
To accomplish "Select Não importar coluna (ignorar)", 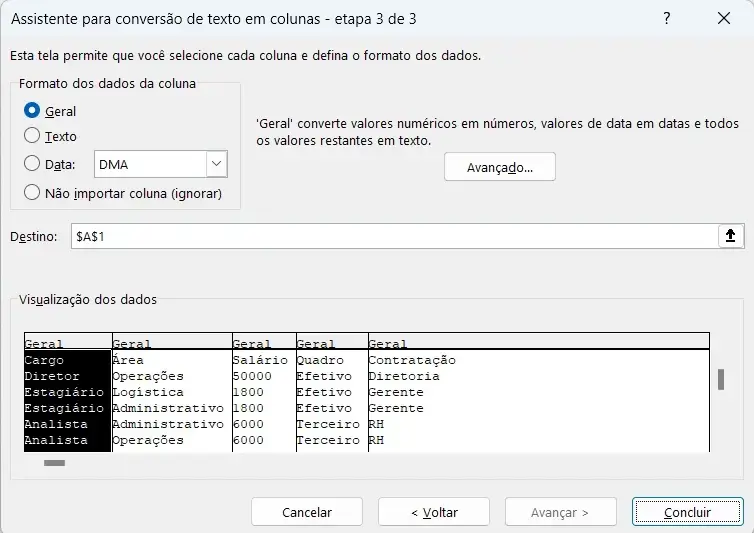I will click(32, 192).
